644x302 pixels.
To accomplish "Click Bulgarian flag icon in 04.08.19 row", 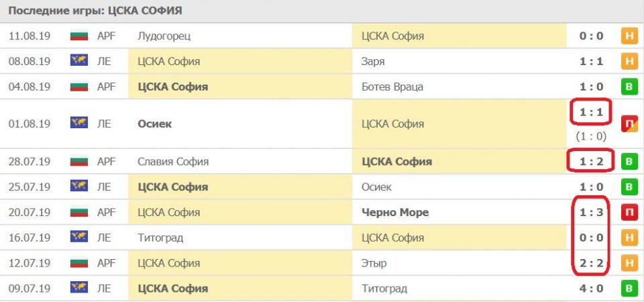I will tap(78, 87).
